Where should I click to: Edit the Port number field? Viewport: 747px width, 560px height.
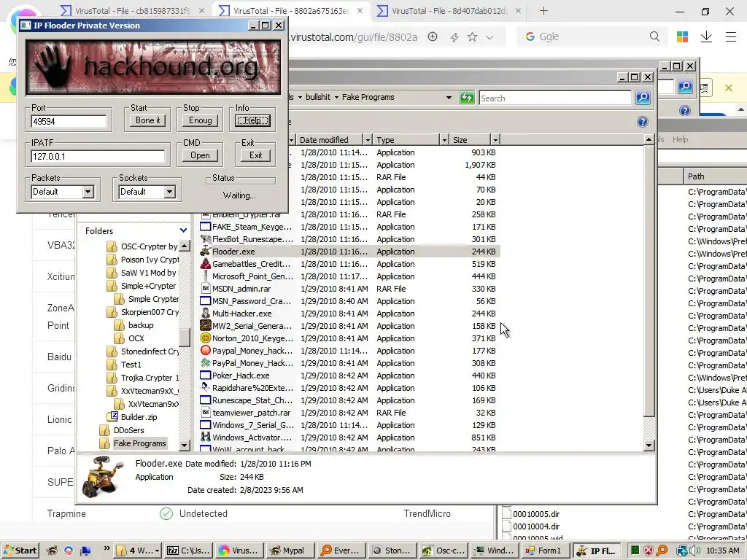click(x=69, y=122)
